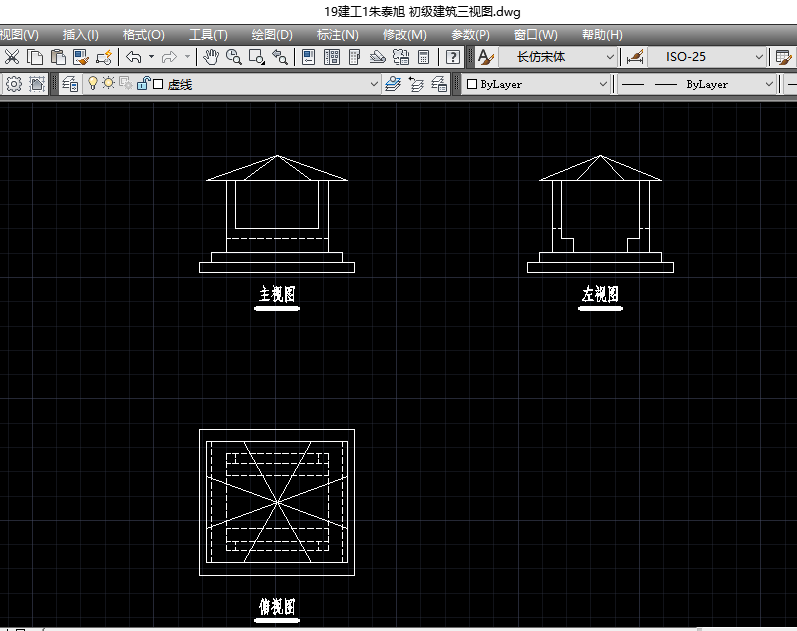Open the 标注(N) menu
The height and width of the screenshot is (631, 797).
tap(336, 34)
